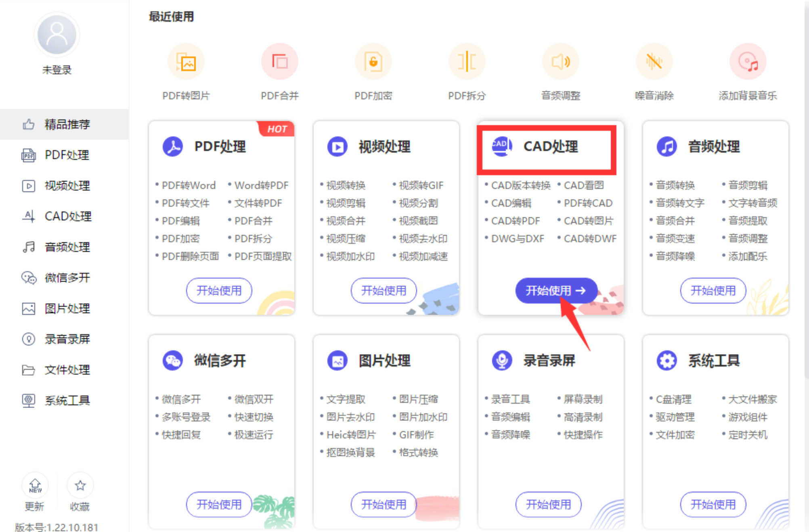809x532 pixels.
Task: Open the 多账号登录 feature link
Action: click(x=186, y=417)
